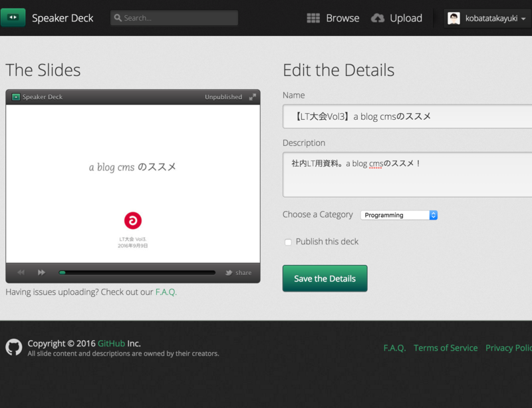532x408 pixels.
Task: Click the Browse grid icon
Action: point(313,18)
